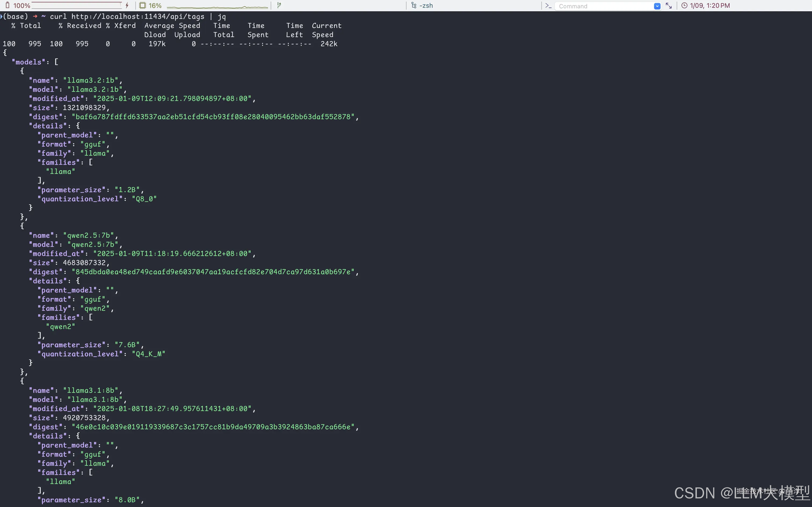Click the battery icon in status bar
The height and width of the screenshot is (507, 812).
tap(7, 5)
